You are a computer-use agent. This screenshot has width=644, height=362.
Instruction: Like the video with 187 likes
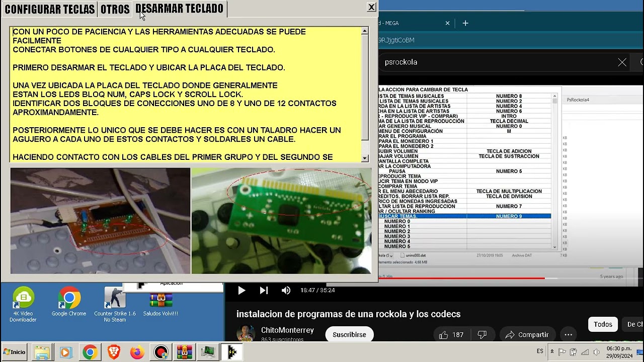(x=451, y=334)
